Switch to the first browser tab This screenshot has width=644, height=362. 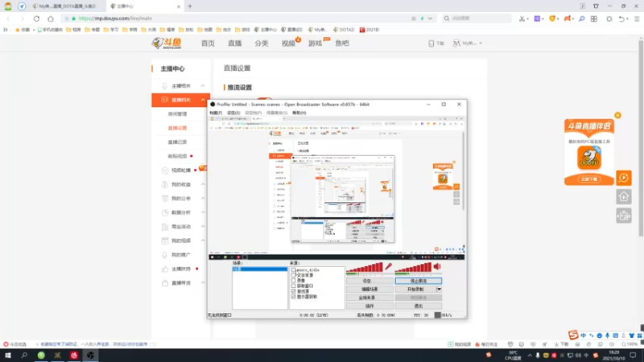68,6
